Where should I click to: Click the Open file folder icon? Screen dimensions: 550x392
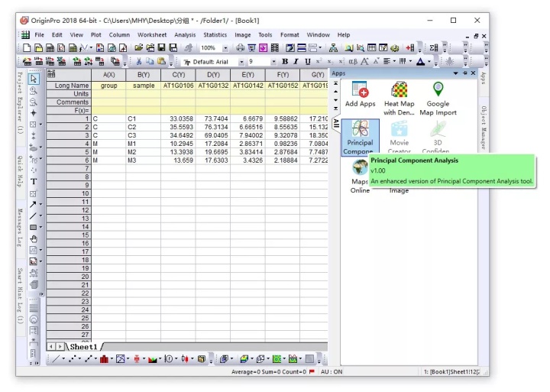tap(138, 47)
